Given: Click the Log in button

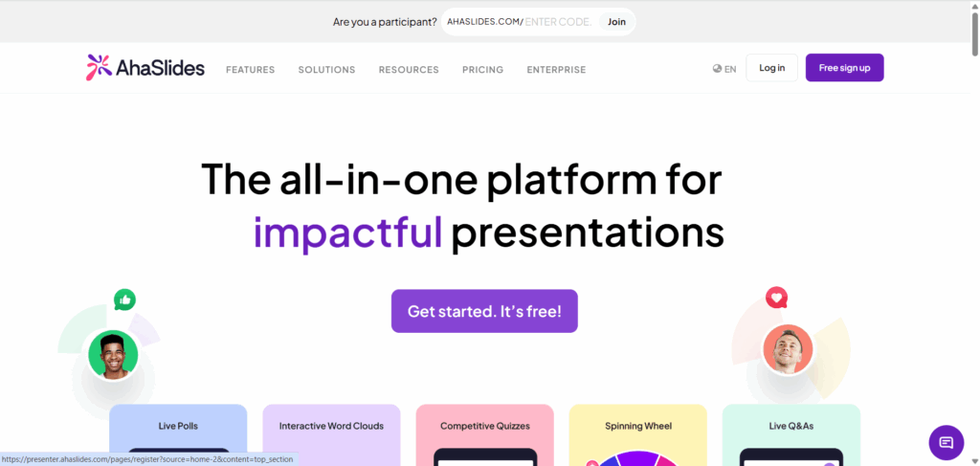Looking at the screenshot, I should 771,68.
